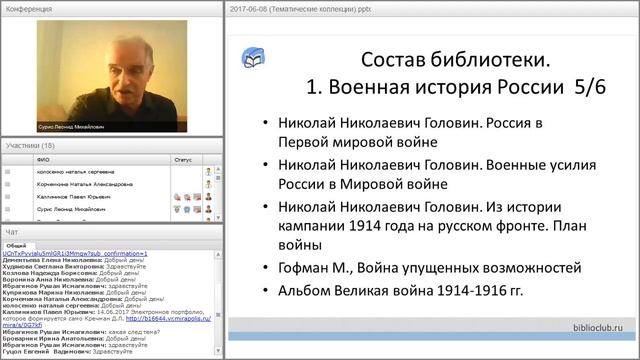The width and height of the screenshot is (640, 360).
Task: Click the participants list scrollbar thumb
Action: click(218, 178)
